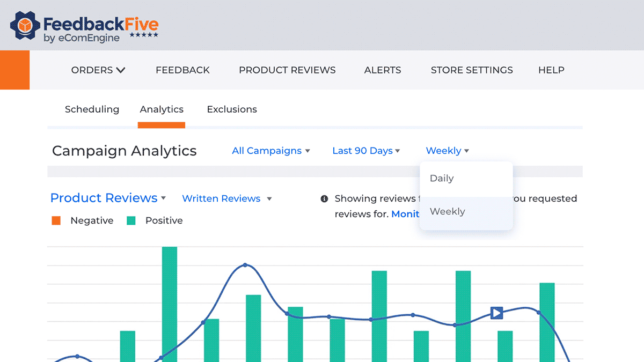Select the Analytics tab
Viewport: 644px width, 362px height.
(162, 109)
